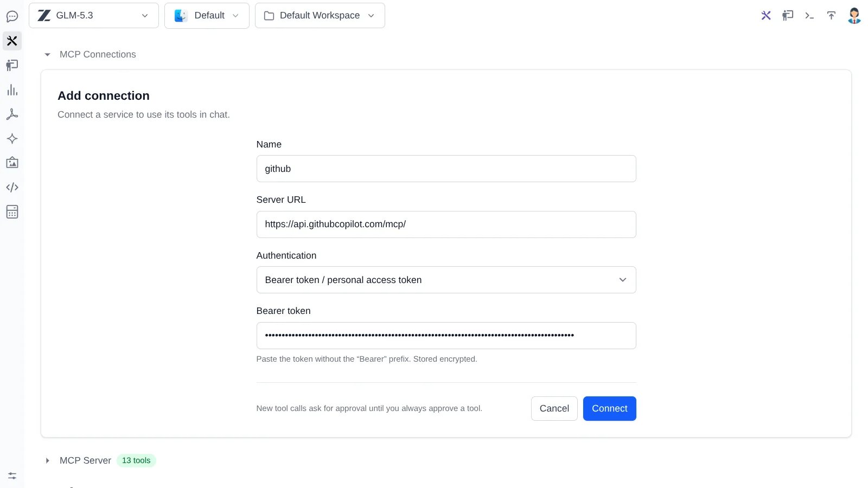
Task: Click the Connect button
Action: (610, 408)
